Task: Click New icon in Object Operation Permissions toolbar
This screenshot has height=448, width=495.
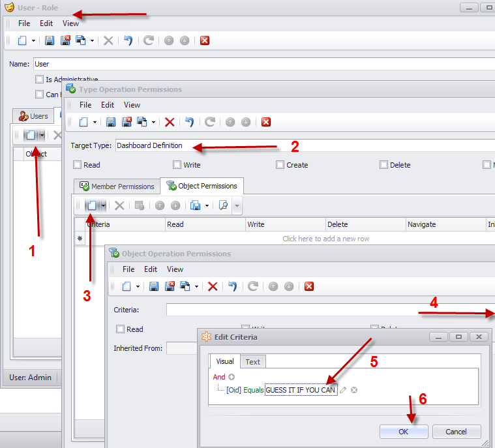Action: (x=127, y=286)
